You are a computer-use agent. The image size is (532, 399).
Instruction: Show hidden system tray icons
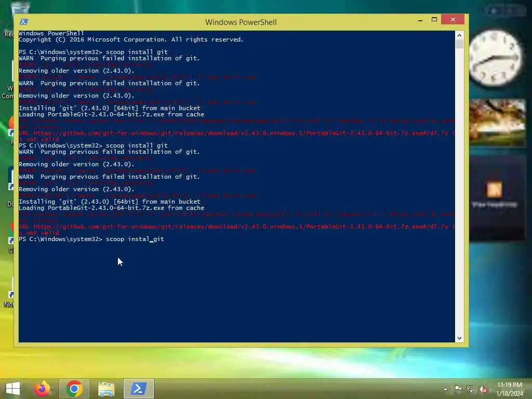(445, 389)
